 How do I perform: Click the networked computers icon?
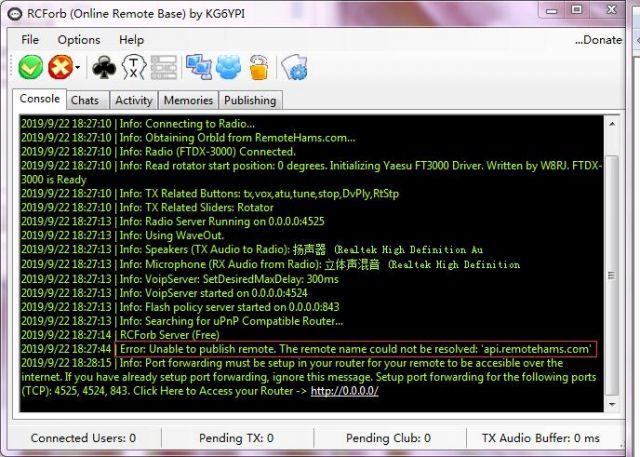(x=199, y=67)
